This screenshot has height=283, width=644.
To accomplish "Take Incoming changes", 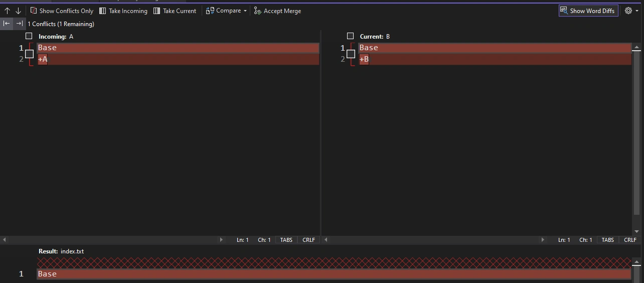I will pyautogui.click(x=123, y=11).
